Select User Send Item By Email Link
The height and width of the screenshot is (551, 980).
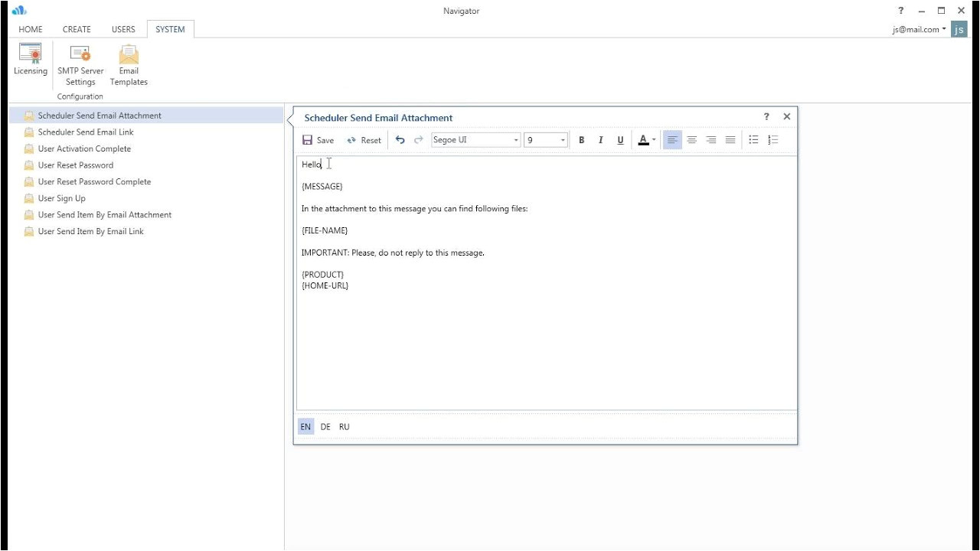click(x=146, y=231)
